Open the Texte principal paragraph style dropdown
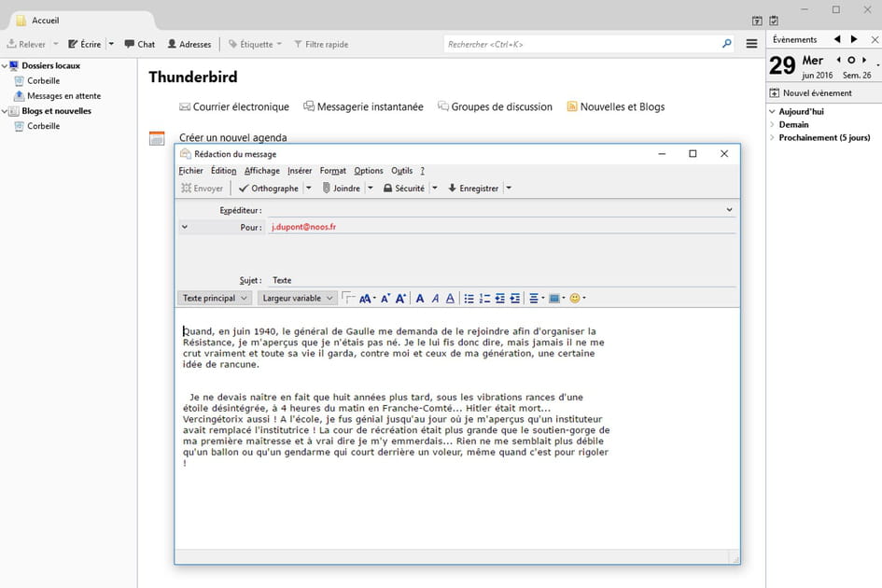Screen dimensions: 882x588 (x=215, y=299)
